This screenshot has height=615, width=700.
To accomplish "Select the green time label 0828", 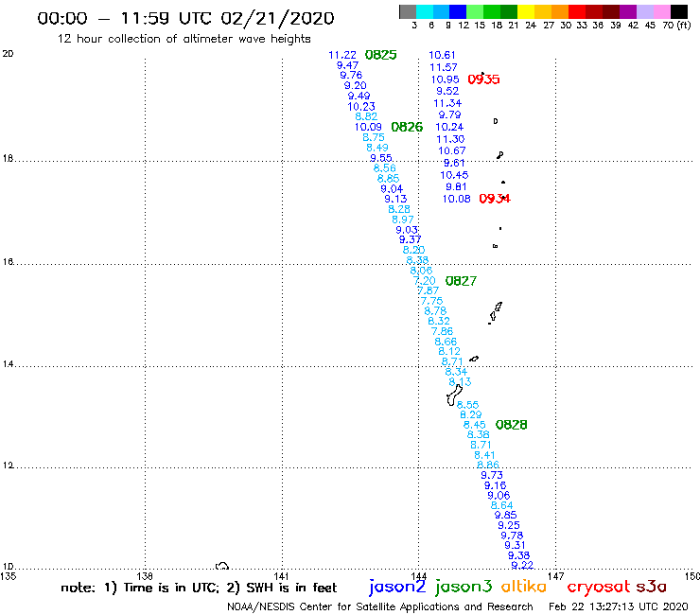I will pos(511,425).
